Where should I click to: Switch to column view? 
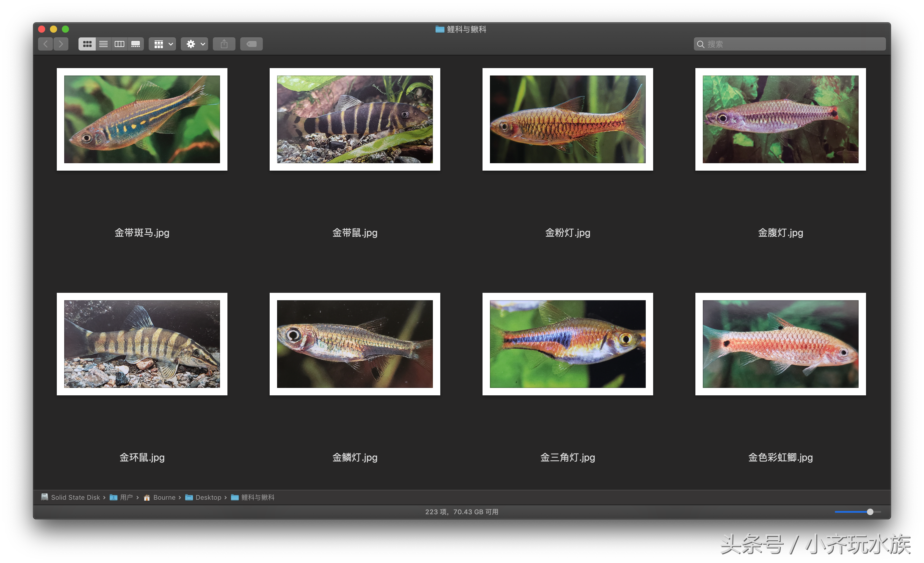(120, 44)
